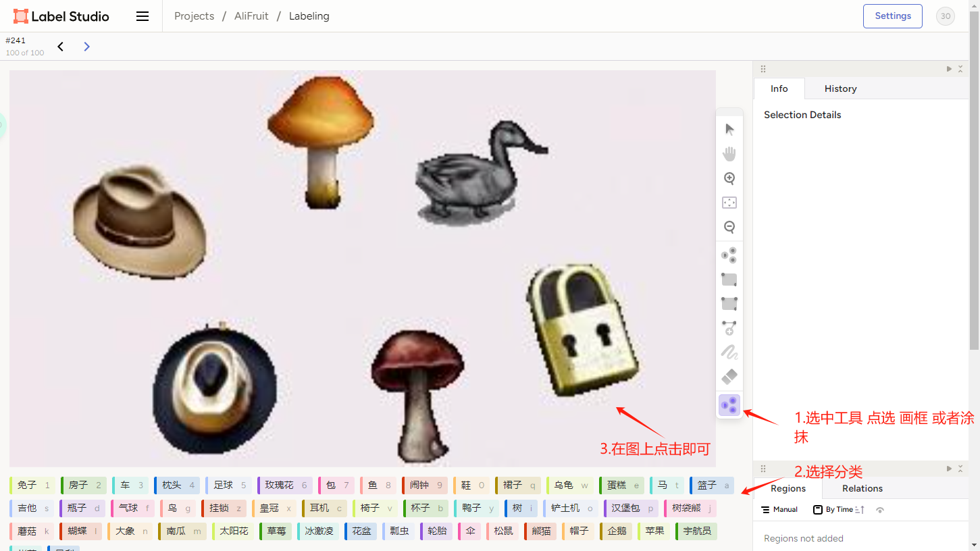980x551 pixels.
Task: Select the polygon points tool
Action: pos(729,327)
